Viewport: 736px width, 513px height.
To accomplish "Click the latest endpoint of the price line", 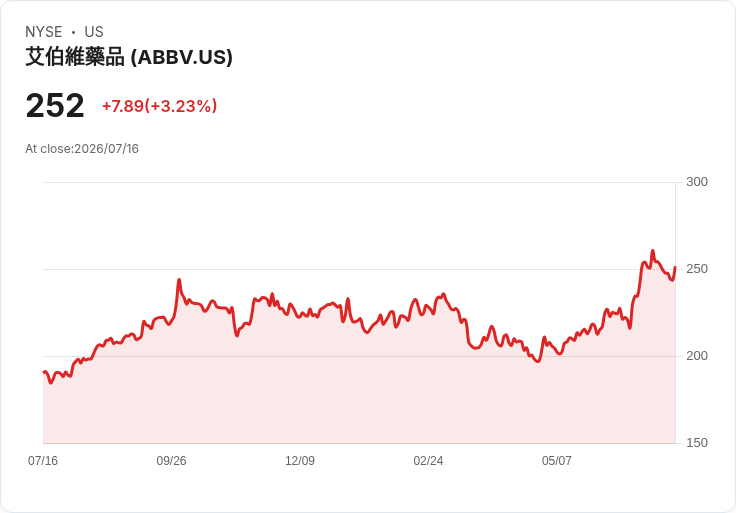I will tap(675, 268).
